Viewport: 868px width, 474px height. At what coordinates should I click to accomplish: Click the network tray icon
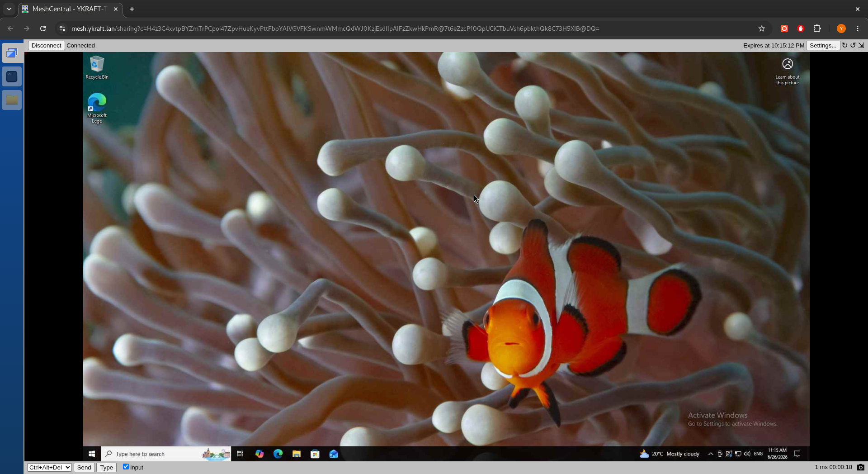[x=738, y=454]
